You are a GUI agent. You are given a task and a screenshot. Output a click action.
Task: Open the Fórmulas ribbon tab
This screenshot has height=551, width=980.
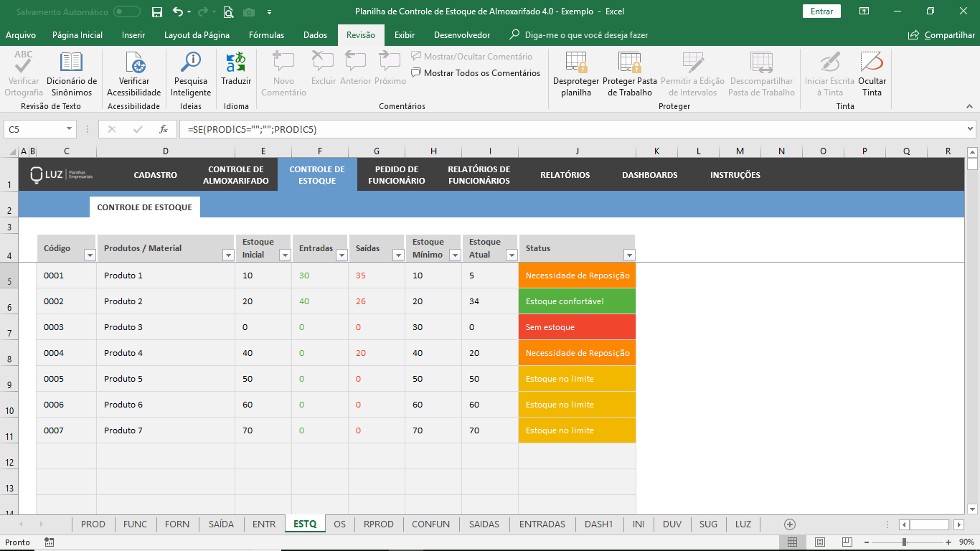266,35
